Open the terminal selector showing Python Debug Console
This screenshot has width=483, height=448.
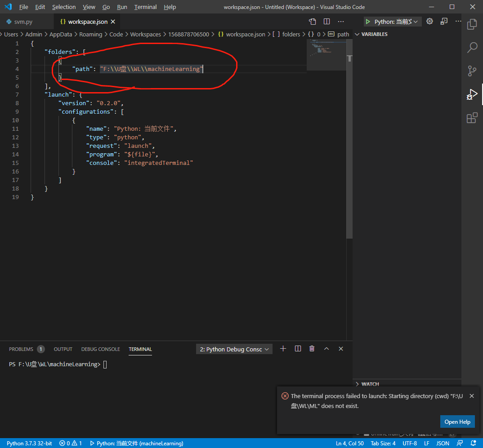pos(234,349)
